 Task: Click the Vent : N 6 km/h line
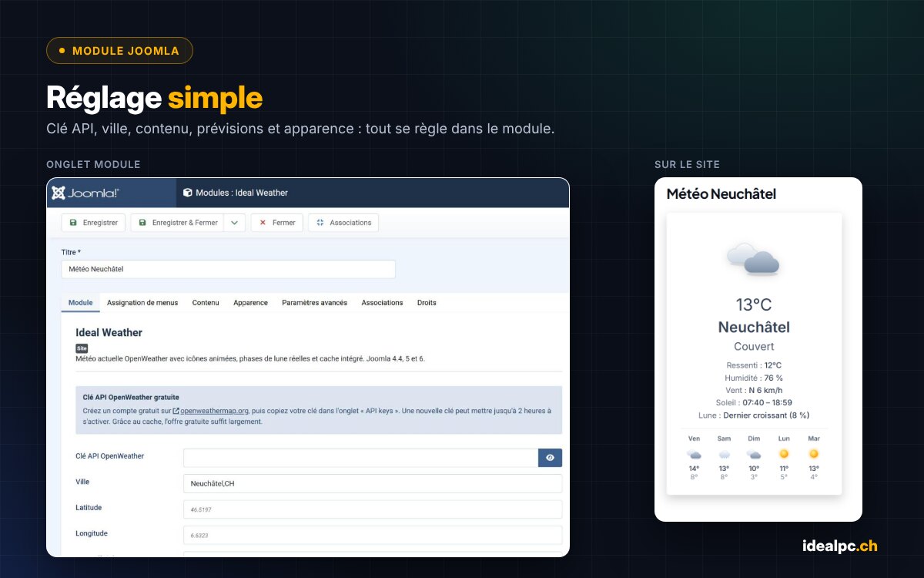coord(754,390)
